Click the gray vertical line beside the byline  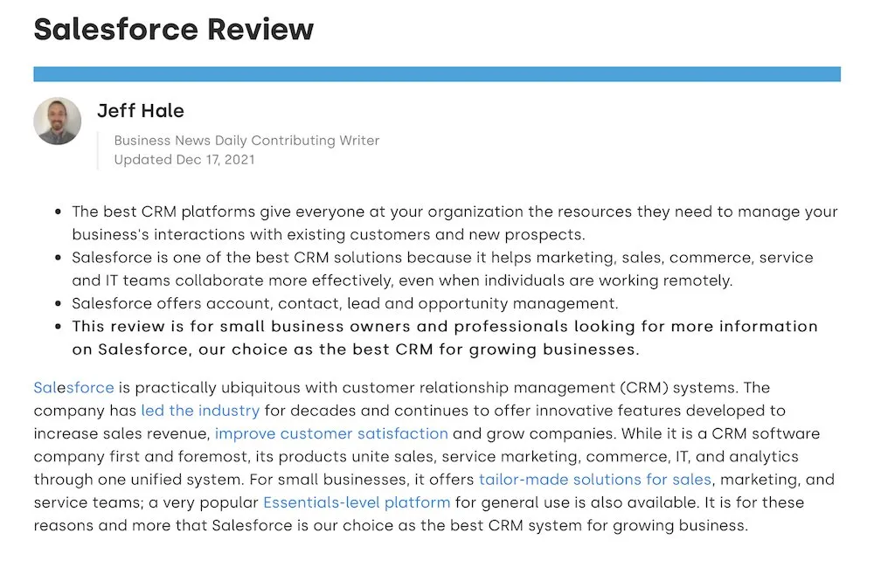click(98, 149)
